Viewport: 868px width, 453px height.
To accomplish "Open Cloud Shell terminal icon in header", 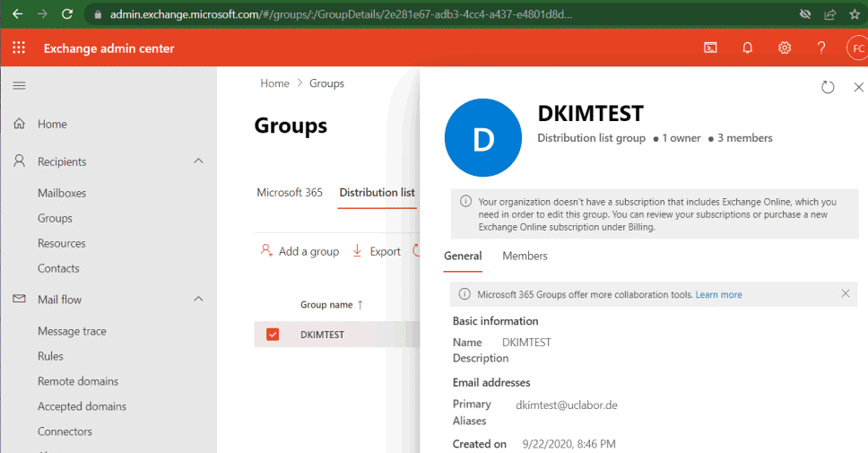I will point(710,48).
